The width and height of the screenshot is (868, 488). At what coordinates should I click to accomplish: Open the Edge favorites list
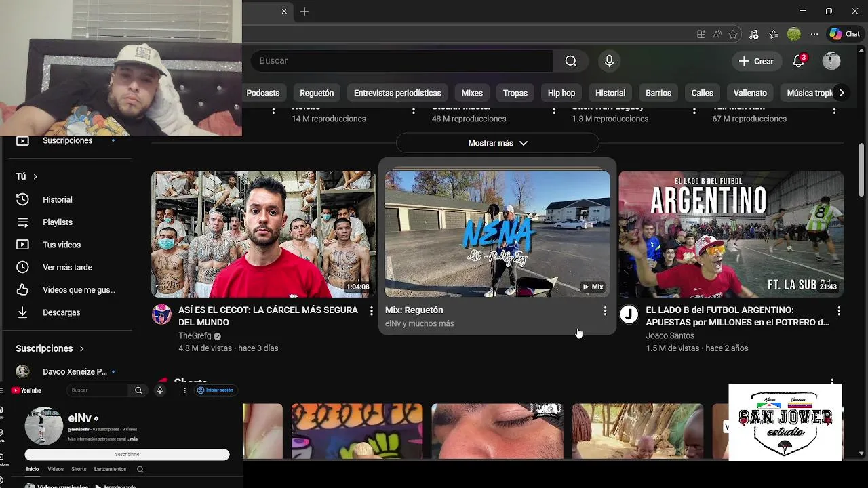[774, 34]
